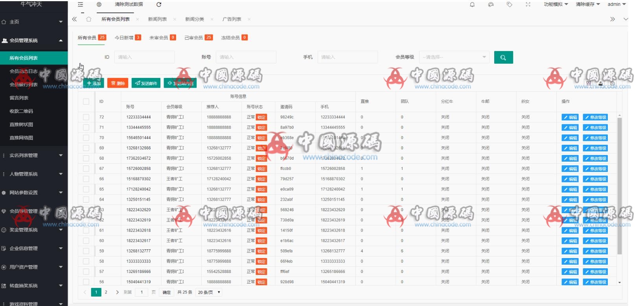
Task: Click the orange 删除 button
Action: 118,83
